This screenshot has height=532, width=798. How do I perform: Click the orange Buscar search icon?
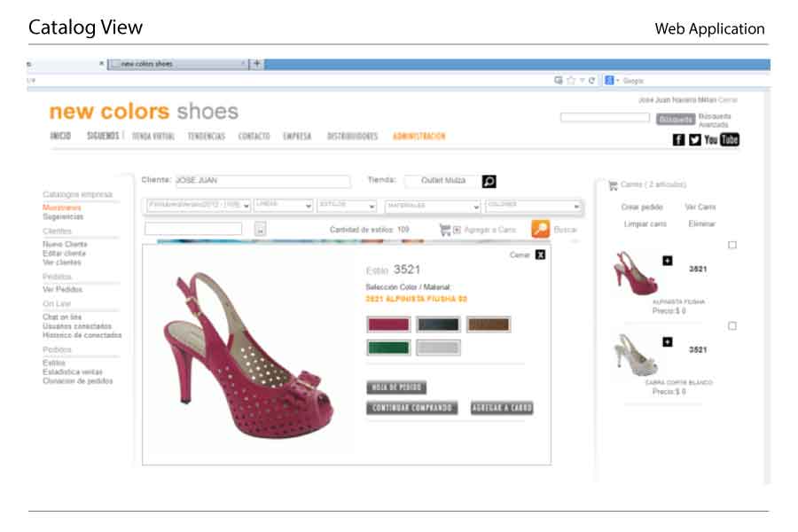pos(540,229)
